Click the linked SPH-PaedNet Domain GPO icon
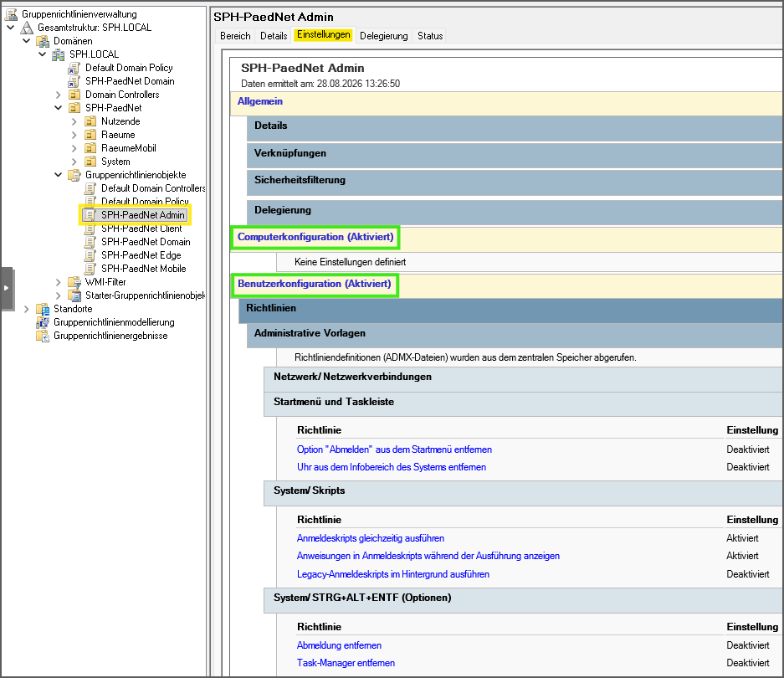This screenshot has width=784, height=678. [74, 81]
